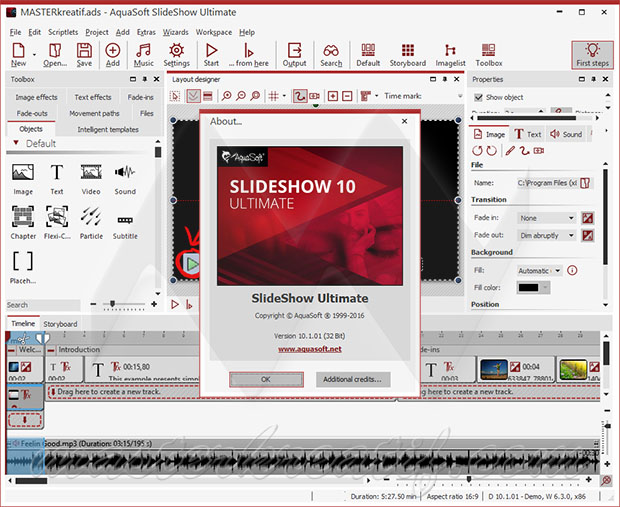Collapse the Default group in Toolbox
Viewport: 620px width, 507px height.
pos(16,143)
